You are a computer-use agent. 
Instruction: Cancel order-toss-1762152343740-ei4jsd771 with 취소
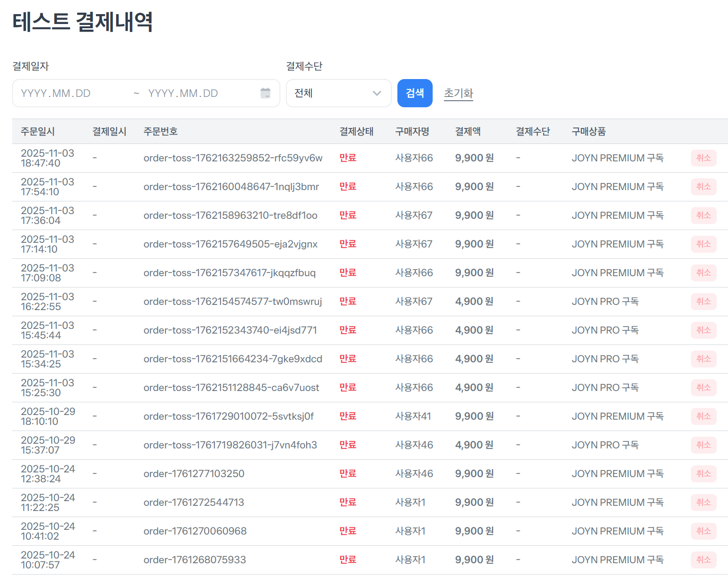[x=704, y=330]
